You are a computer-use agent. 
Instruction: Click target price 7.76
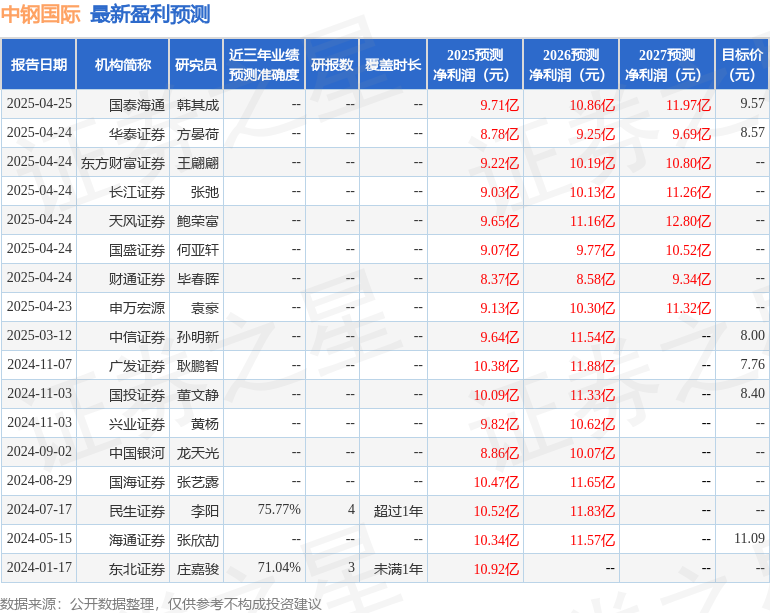752,364
